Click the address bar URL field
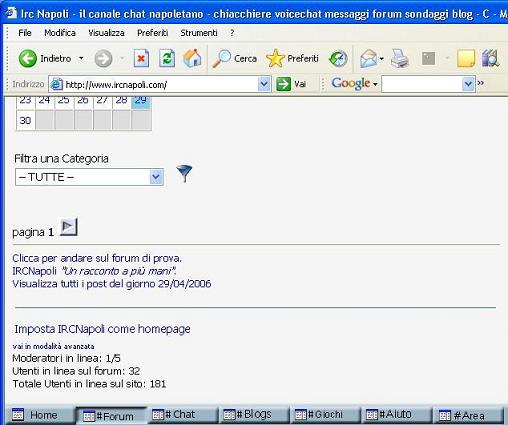 point(160,85)
